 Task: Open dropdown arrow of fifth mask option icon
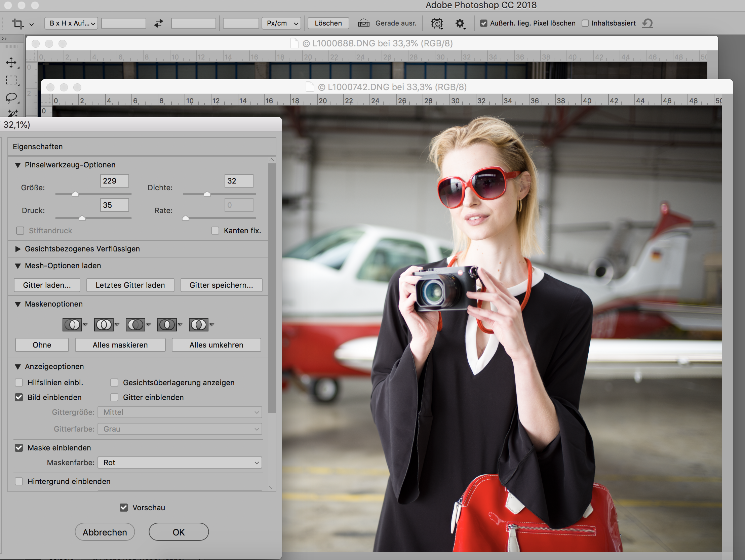click(x=212, y=325)
